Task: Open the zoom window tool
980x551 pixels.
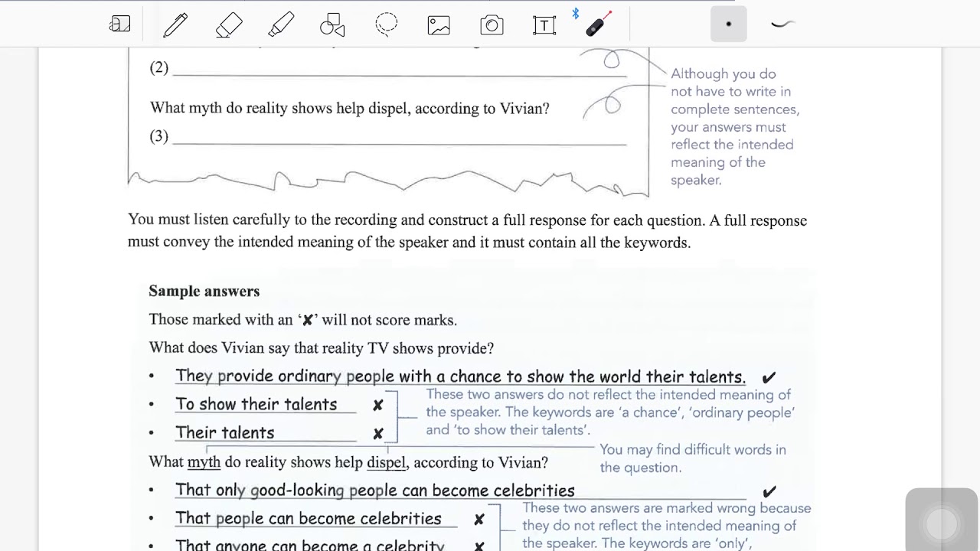Action: click(119, 24)
